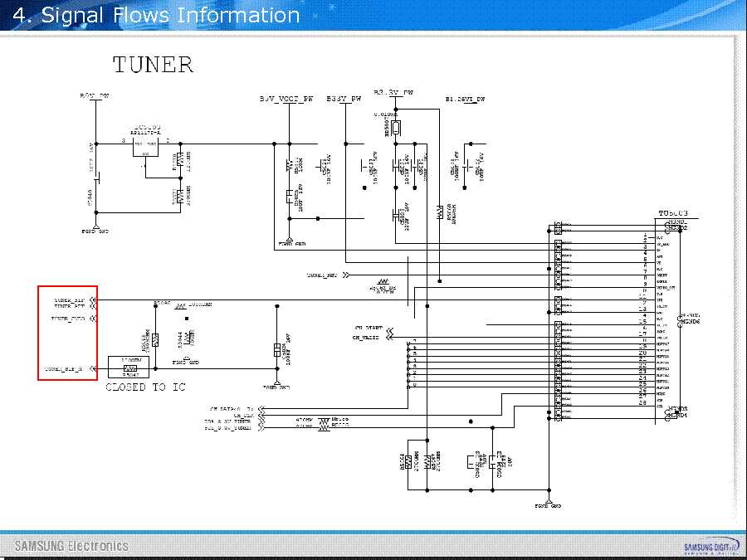Click the TUNER_RST signal label
The image size is (747, 560).
[x=322, y=275]
